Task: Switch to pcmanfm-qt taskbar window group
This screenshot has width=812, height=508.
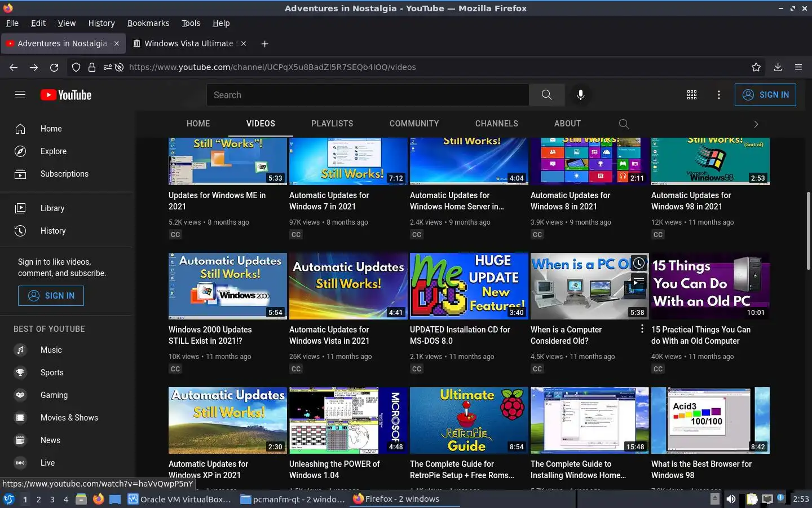Action: 293,499
